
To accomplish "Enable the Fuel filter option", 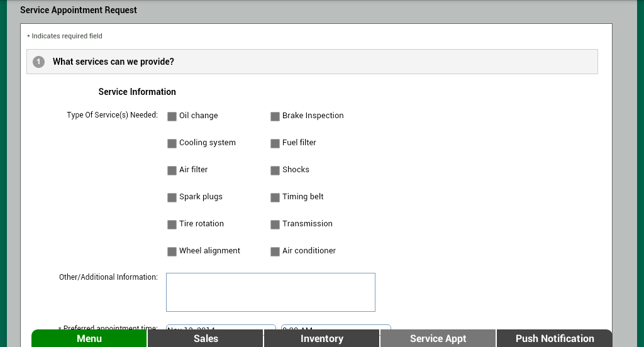I will tap(275, 143).
